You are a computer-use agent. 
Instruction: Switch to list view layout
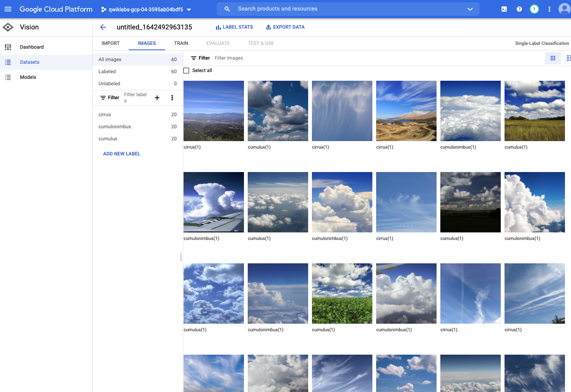coord(568,58)
